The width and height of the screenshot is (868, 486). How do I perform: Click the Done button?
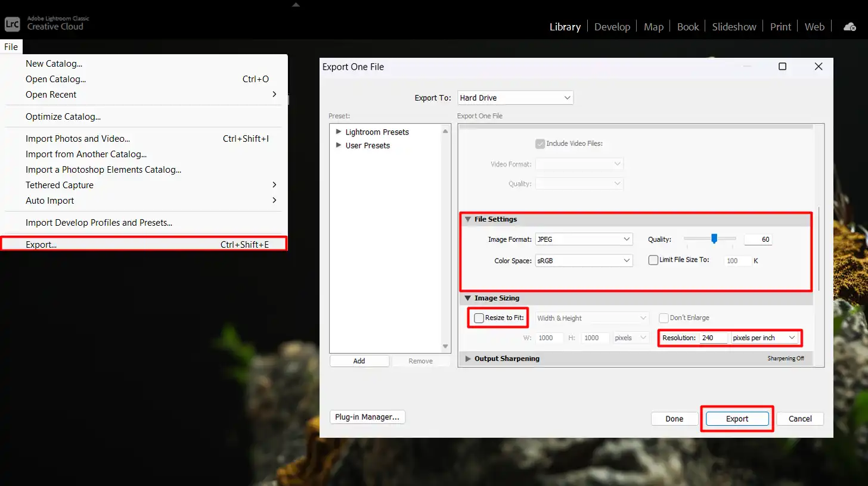point(674,419)
